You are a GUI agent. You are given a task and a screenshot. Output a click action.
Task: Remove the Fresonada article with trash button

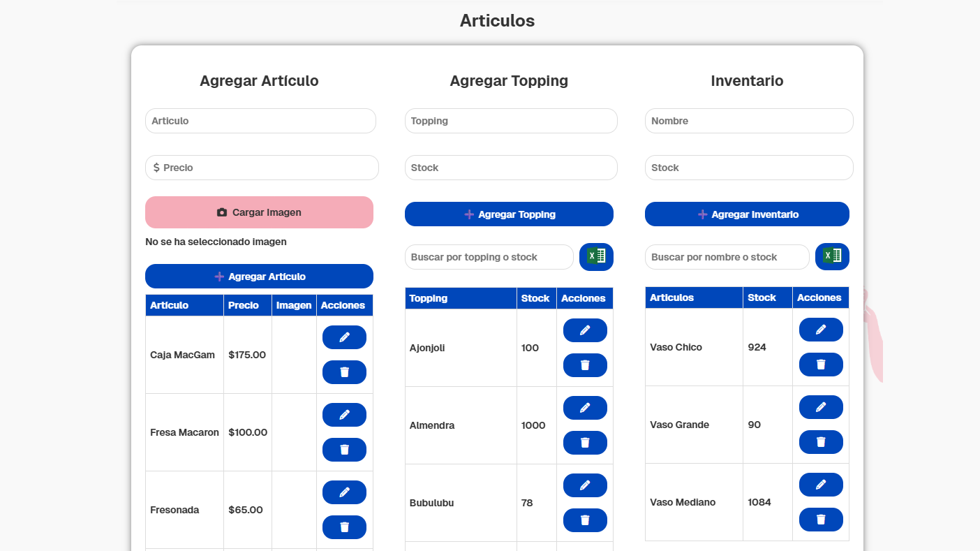tap(344, 527)
